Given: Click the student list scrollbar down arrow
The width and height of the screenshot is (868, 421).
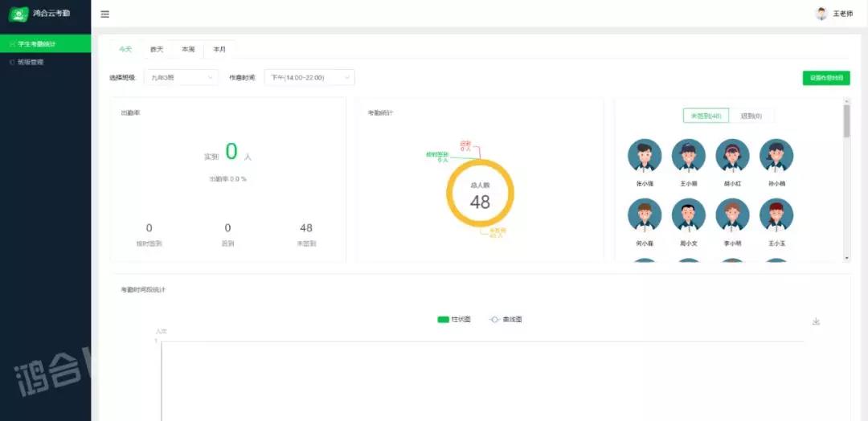Looking at the screenshot, I should (846, 257).
